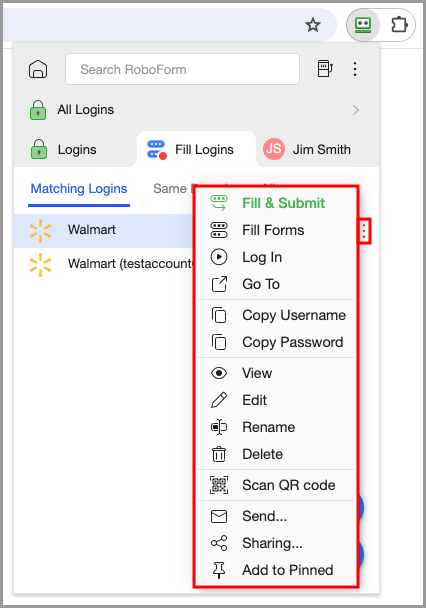Click the RoboForm extension icon in browser toolbar
426x608 pixels.
tap(363, 25)
